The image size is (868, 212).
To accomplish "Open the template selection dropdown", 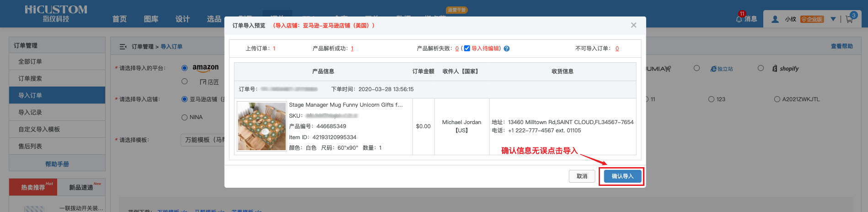I will (x=204, y=140).
